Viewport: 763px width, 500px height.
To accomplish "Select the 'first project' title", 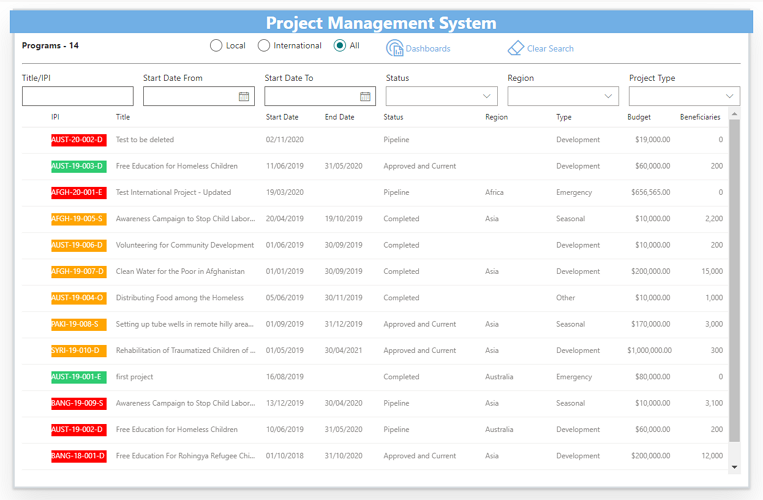I will [134, 377].
